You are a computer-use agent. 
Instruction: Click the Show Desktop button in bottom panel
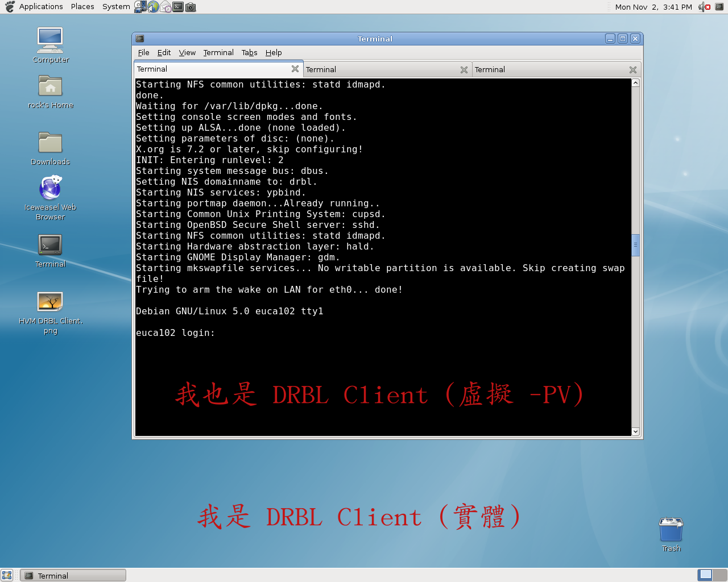(7, 575)
